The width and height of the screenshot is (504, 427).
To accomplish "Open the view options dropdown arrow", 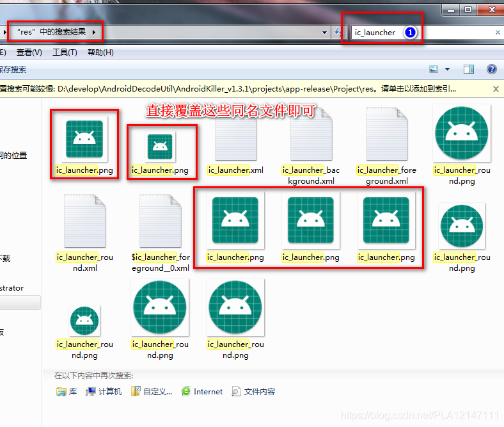I will pyautogui.click(x=447, y=69).
